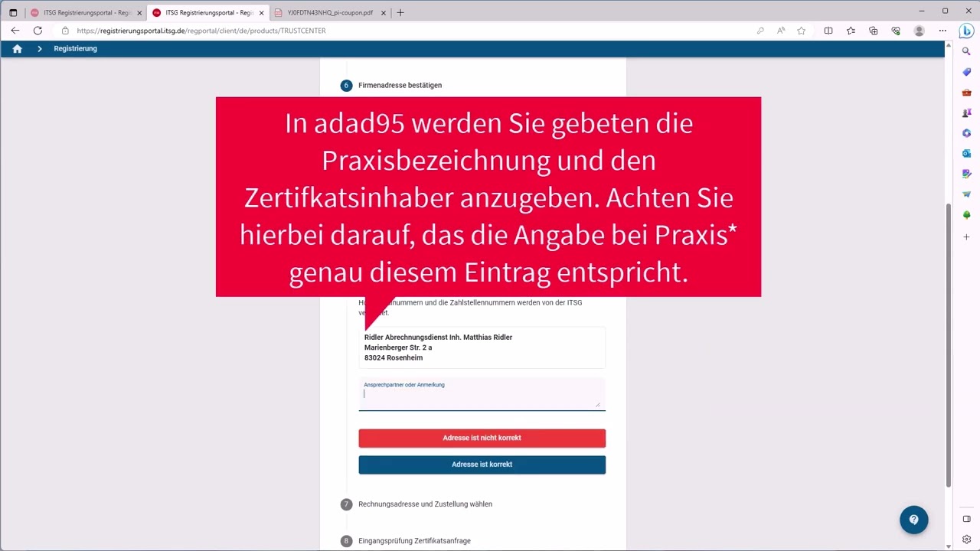Open Games from the sidebar
980x551 pixels.
click(x=966, y=112)
